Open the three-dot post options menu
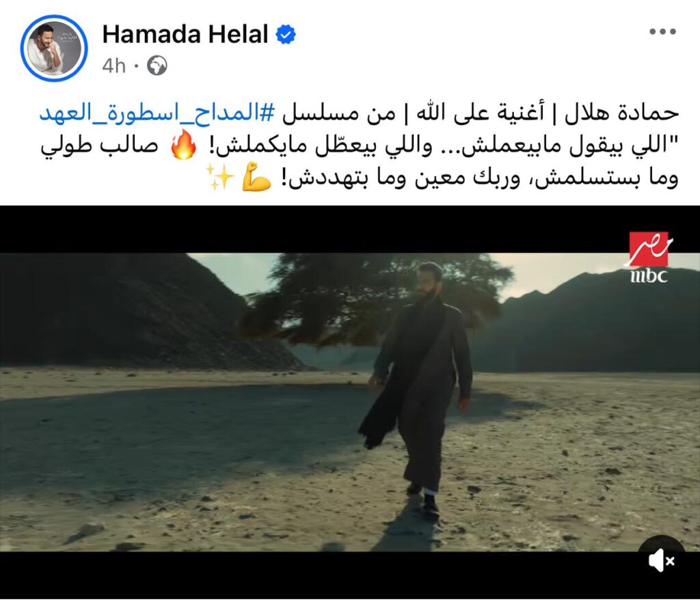 pos(662,31)
